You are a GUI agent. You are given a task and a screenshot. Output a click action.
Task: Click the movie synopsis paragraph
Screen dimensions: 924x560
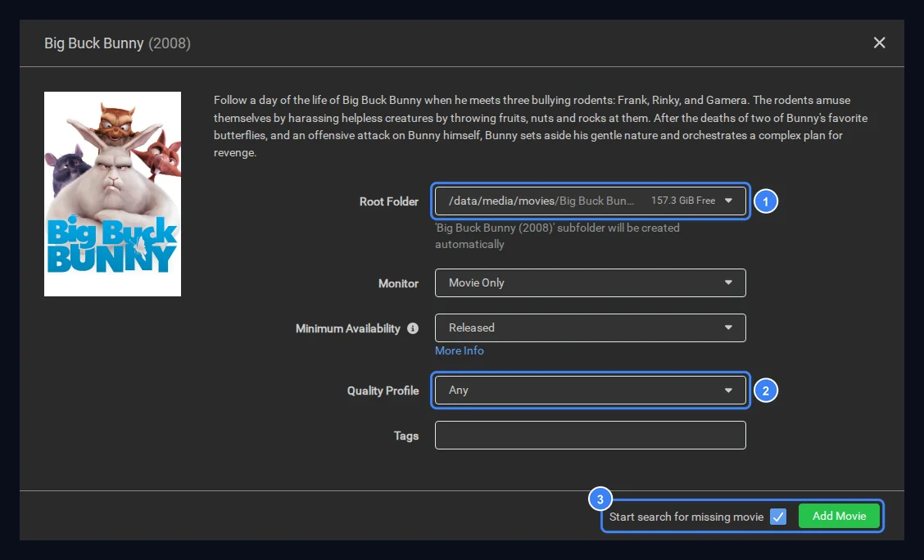click(x=541, y=126)
